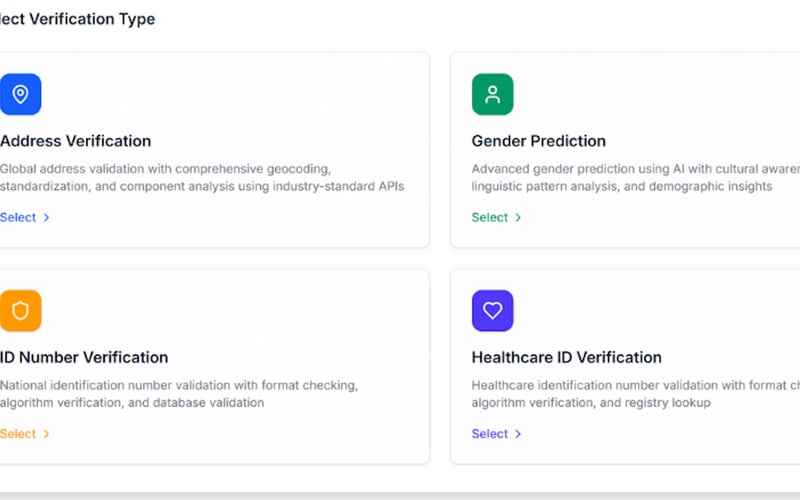The image size is (800, 500).
Task: Open the Address Verification card title
Action: point(76,141)
